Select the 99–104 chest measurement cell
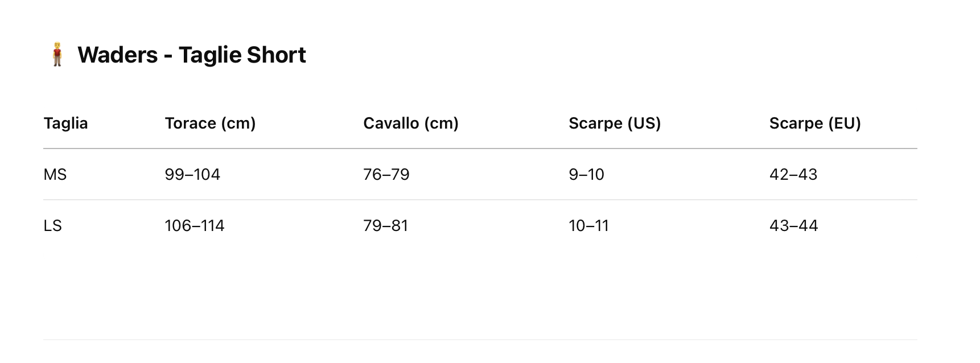The height and width of the screenshot is (363, 980). pyautogui.click(x=192, y=175)
